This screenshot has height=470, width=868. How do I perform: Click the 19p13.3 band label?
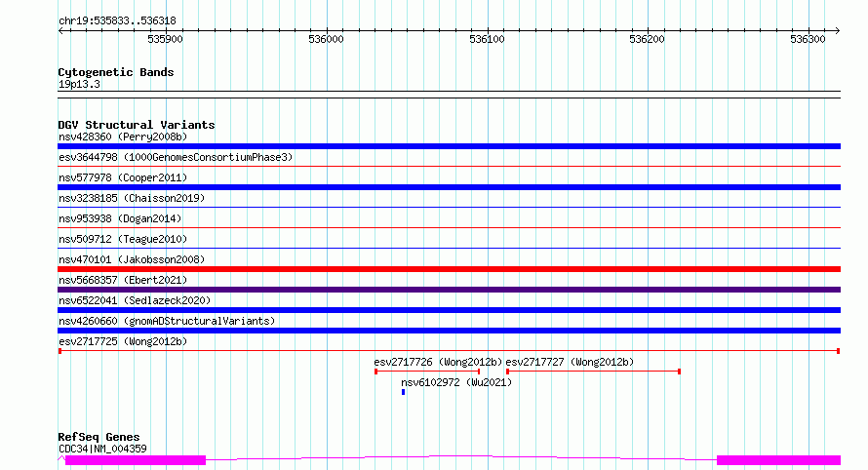point(79,84)
